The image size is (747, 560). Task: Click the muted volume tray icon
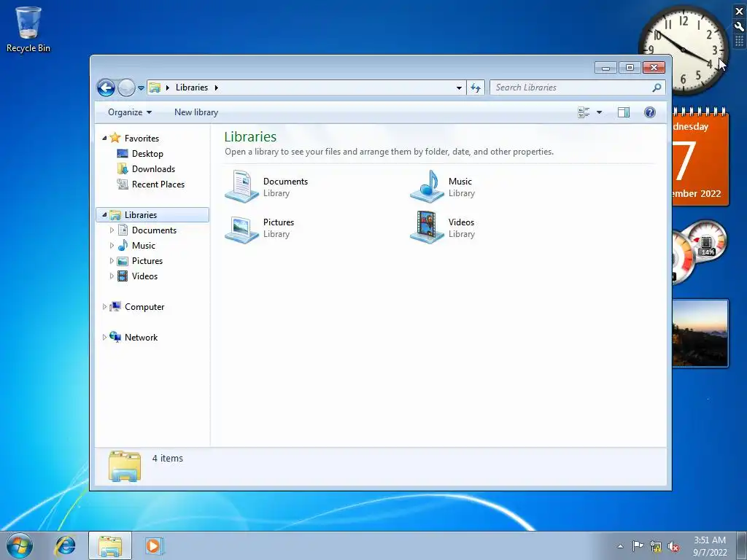click(x=673, y=546)
